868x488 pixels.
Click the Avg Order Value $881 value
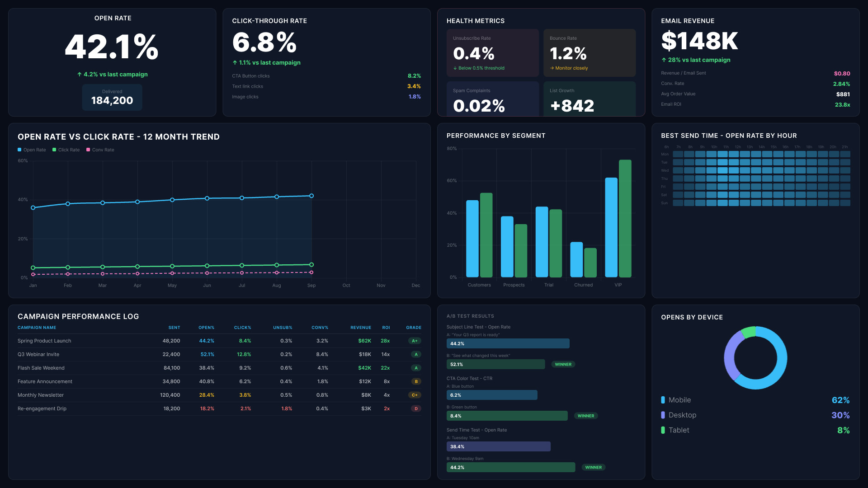coord(843,94)
